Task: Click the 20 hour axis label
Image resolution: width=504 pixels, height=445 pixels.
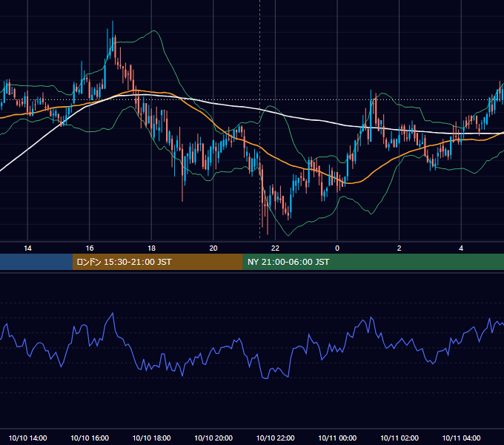Action: (213, 248)
